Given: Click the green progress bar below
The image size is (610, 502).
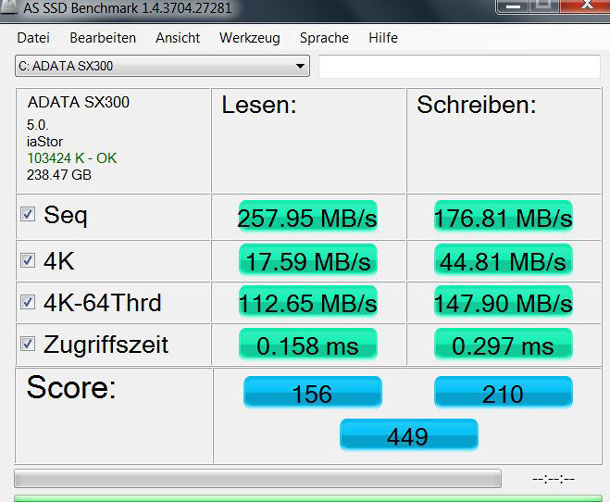Looking at the screenshot, I should point(308,498).
